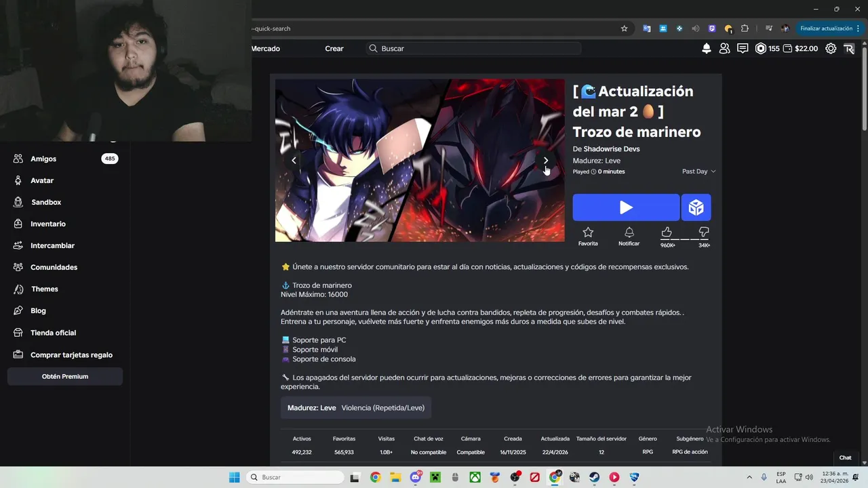Open the Mercado menu item
The image size is (868, 488).
pyautogui.click(x=266, y=49)
